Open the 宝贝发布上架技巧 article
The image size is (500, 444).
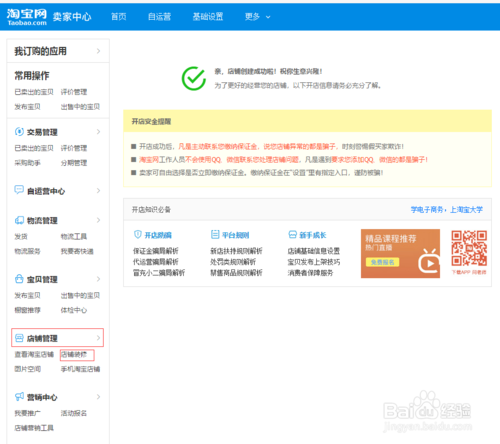tap(314, 262)
